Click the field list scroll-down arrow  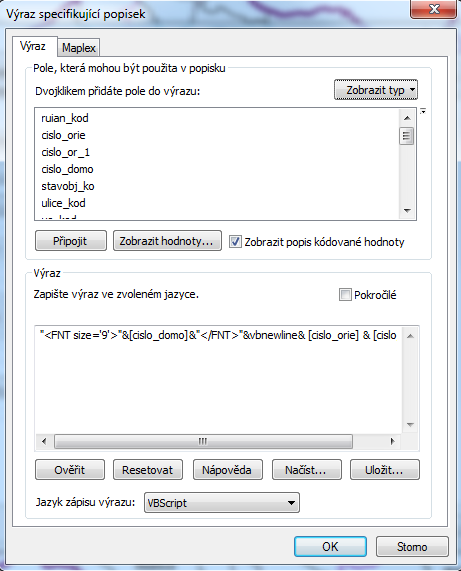407,210
